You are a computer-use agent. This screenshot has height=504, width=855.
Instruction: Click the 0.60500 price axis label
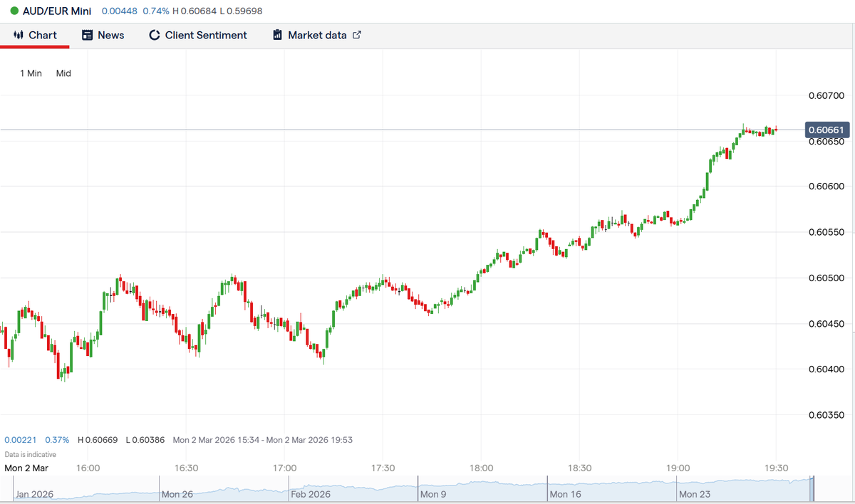(x=826, y=278)
